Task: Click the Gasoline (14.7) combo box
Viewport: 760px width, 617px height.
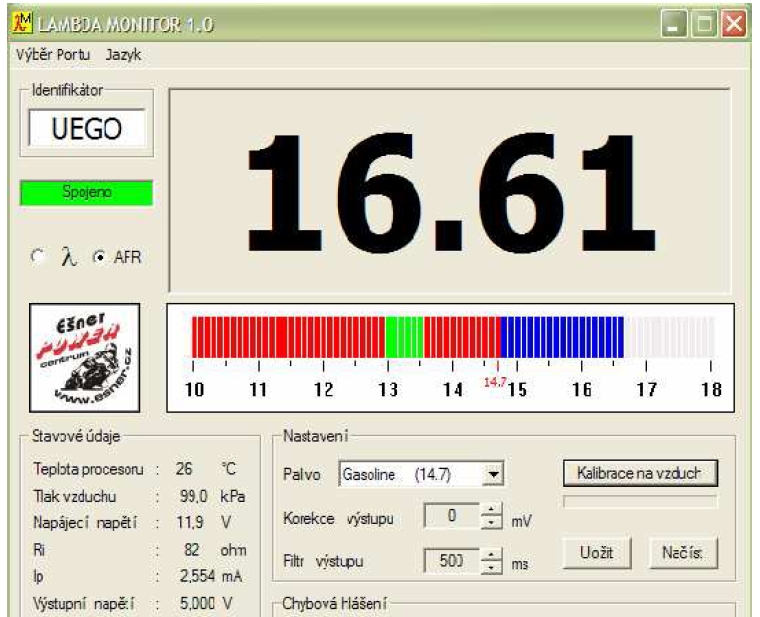Action: click(x=421, y=474)
